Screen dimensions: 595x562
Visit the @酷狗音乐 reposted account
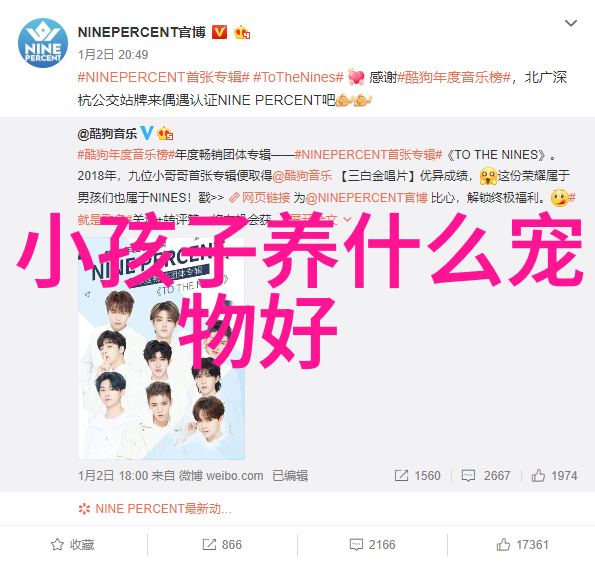point(107,134)
